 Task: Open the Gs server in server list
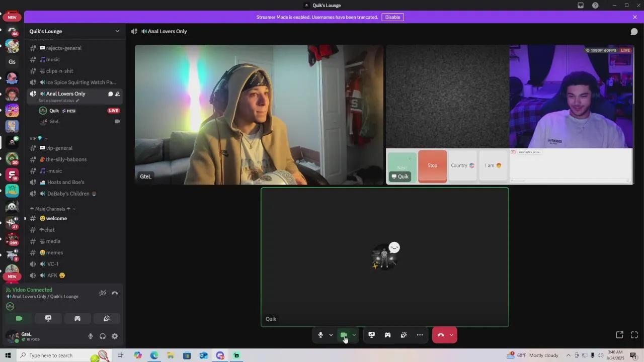[12, 62]
